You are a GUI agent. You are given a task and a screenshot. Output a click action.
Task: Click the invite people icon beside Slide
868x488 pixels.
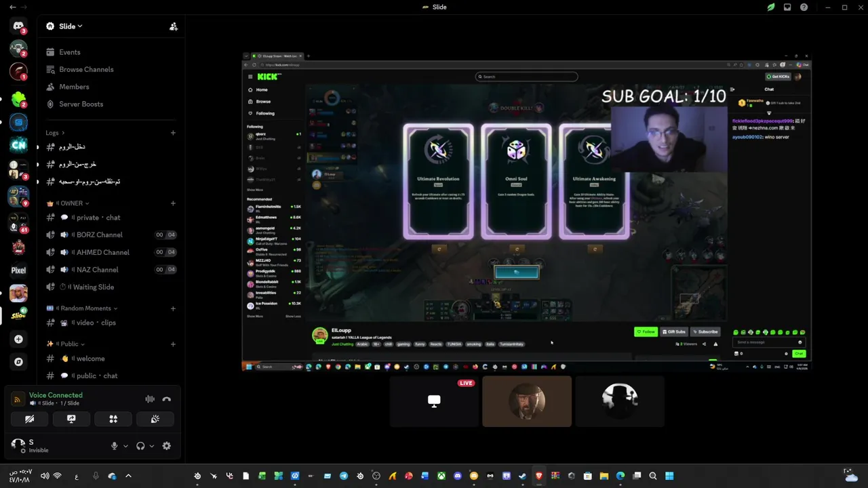pyautogui.click(x=174, y=26)
